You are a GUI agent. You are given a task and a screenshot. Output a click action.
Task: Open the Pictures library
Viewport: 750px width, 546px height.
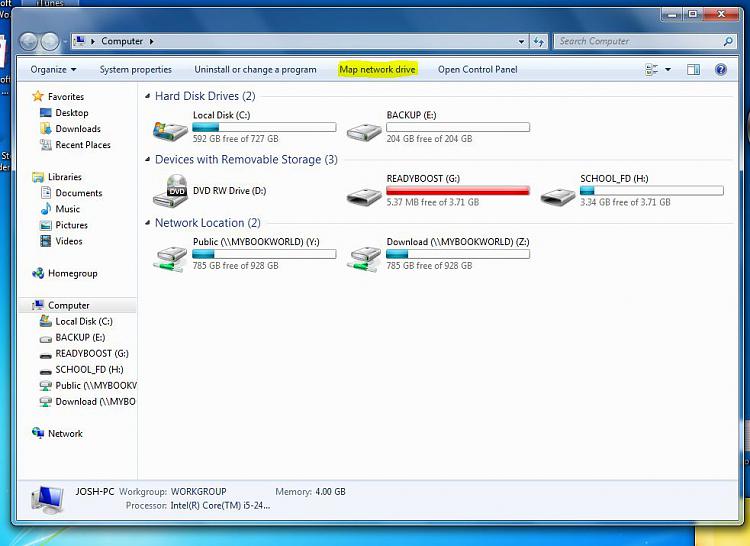pyautogui.click(x=71, y=225)
